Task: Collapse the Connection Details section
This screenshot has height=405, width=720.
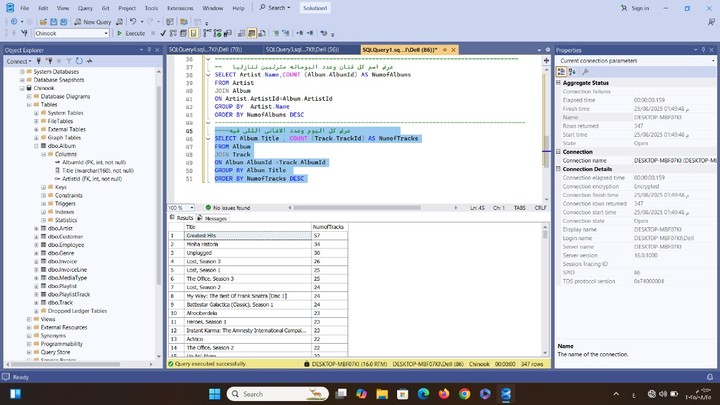Action: [558, 169]
